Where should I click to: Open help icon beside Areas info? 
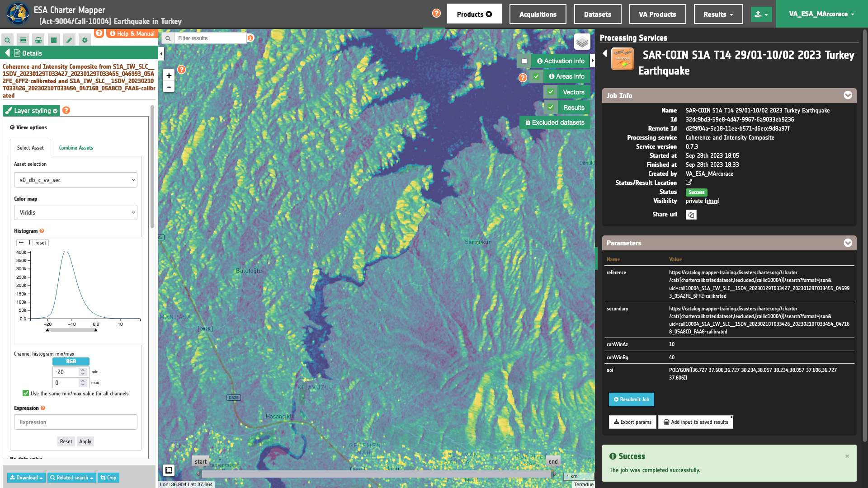(x=523, y=78)
